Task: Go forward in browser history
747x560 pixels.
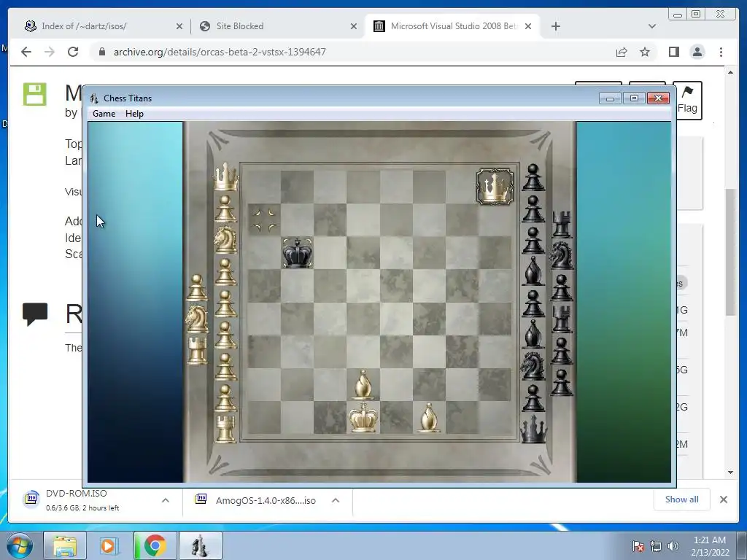Action: pyautogui.click(x=50, y=52)
